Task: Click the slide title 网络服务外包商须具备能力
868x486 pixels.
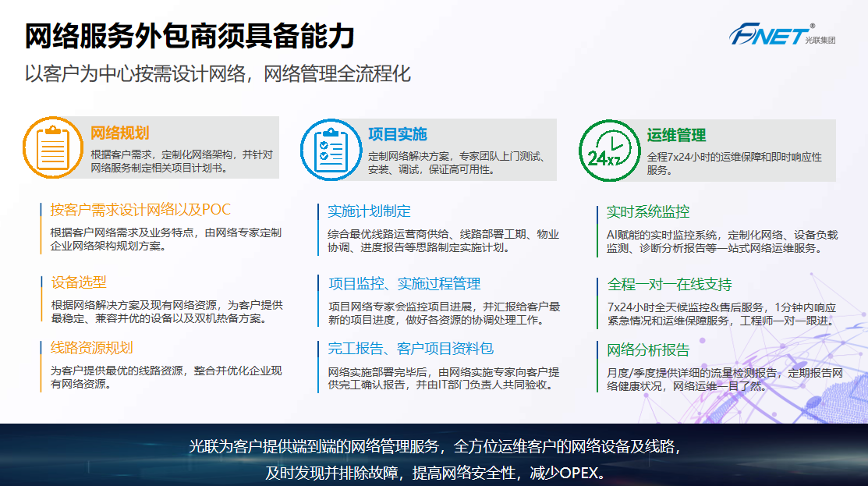Action: [190, 37]
